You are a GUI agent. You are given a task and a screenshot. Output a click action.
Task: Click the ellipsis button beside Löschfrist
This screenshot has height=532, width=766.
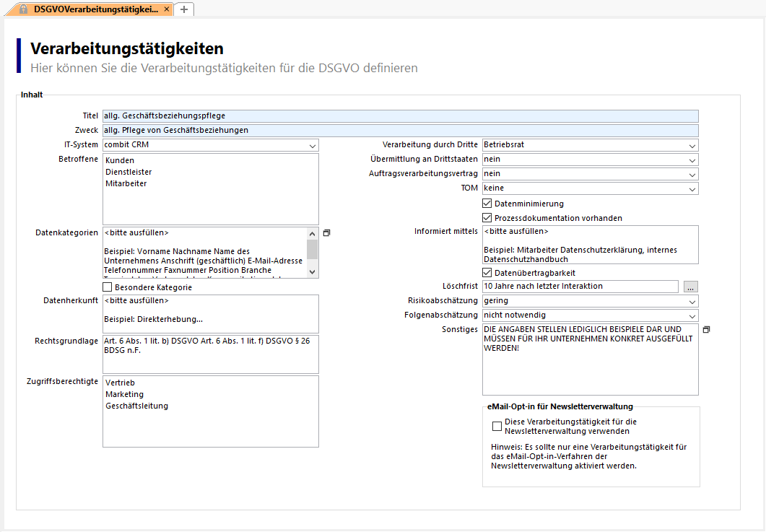(691, 287)
